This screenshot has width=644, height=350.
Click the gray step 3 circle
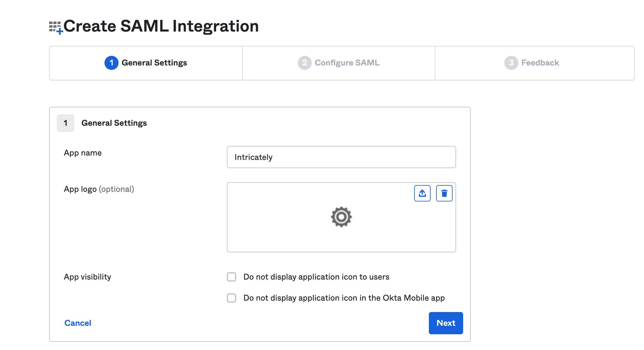click(511, 63)
